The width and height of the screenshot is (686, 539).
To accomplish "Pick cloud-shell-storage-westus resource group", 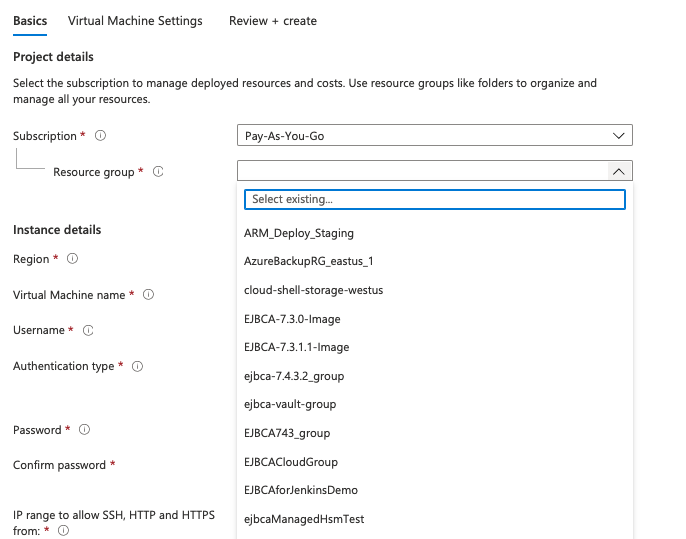I will point(313,290).
